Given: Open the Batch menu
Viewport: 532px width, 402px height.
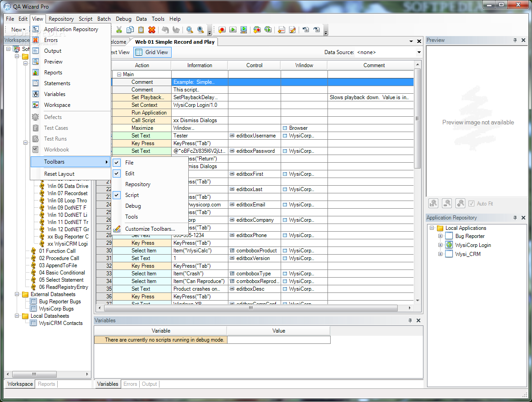Looking at the screenshot, I should coord(104,19).
